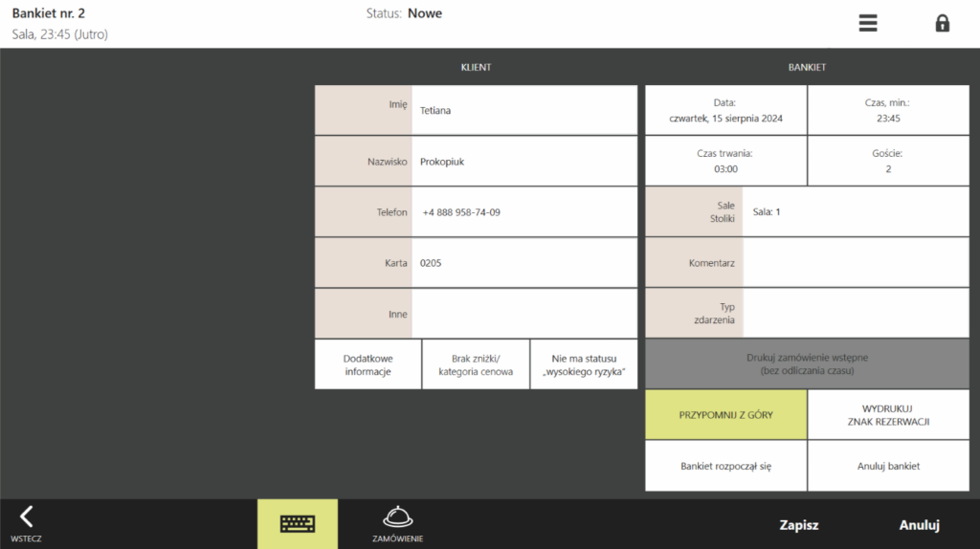Open the Brak zniżki price category selector

click(476, 364)
